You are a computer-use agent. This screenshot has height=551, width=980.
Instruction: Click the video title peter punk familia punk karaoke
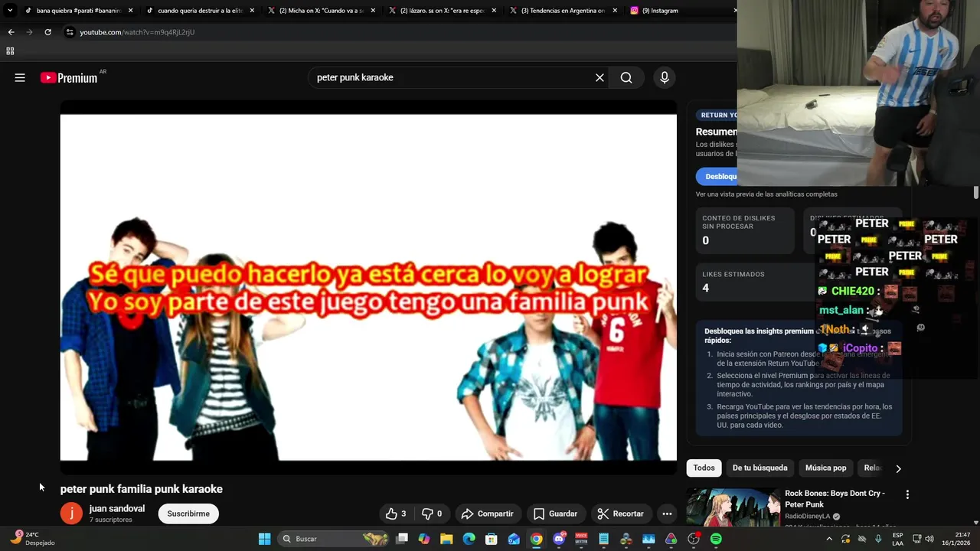[142, 489]
